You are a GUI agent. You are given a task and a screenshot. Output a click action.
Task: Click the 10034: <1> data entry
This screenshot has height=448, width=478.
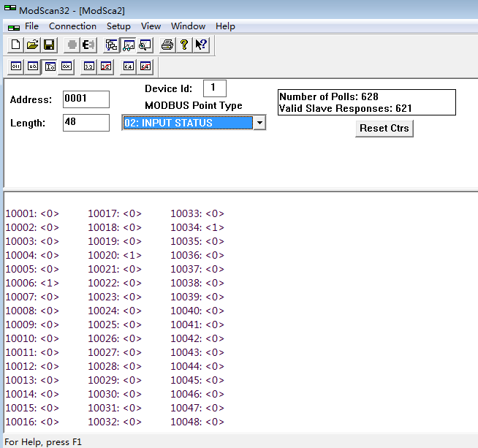(197, 227)
